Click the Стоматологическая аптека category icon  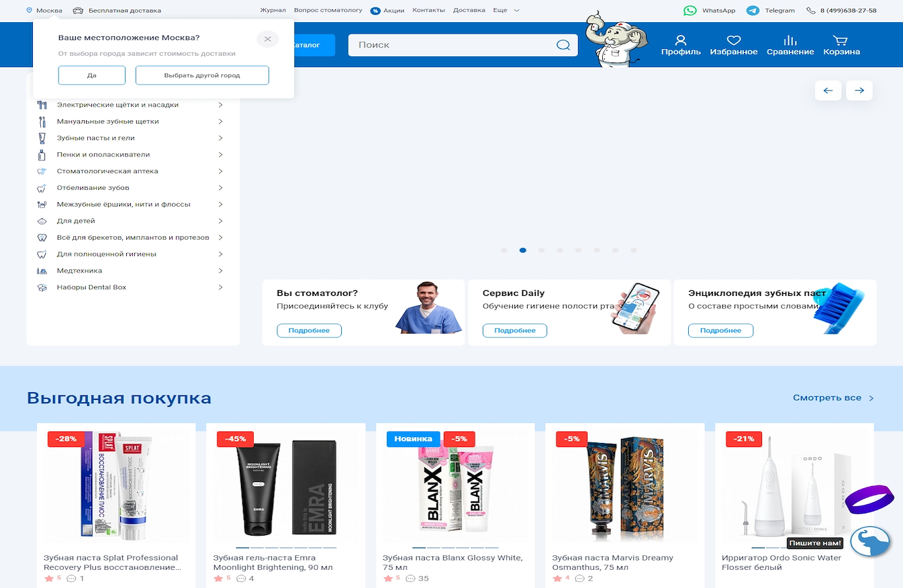42,171
